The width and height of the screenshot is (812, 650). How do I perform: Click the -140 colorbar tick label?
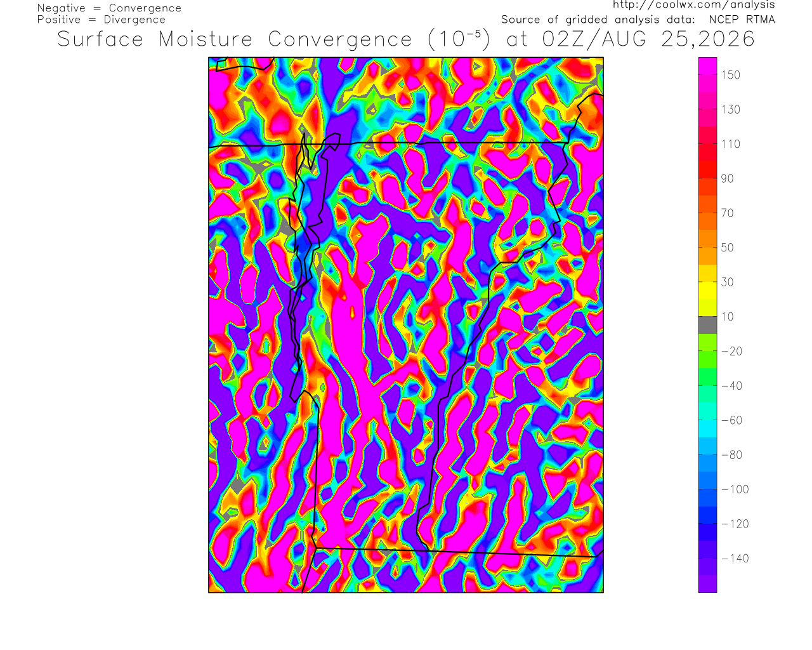click(x=735, y=559)
